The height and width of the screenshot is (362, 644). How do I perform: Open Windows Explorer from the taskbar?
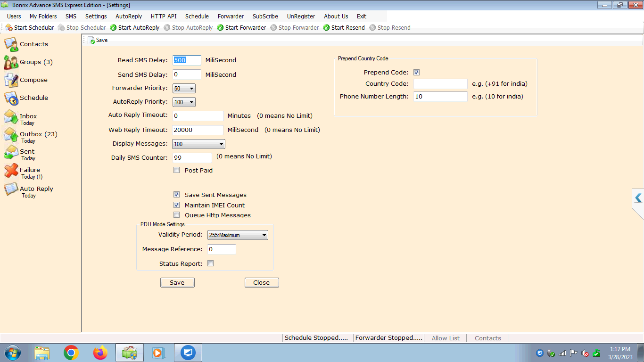[42, 353]
